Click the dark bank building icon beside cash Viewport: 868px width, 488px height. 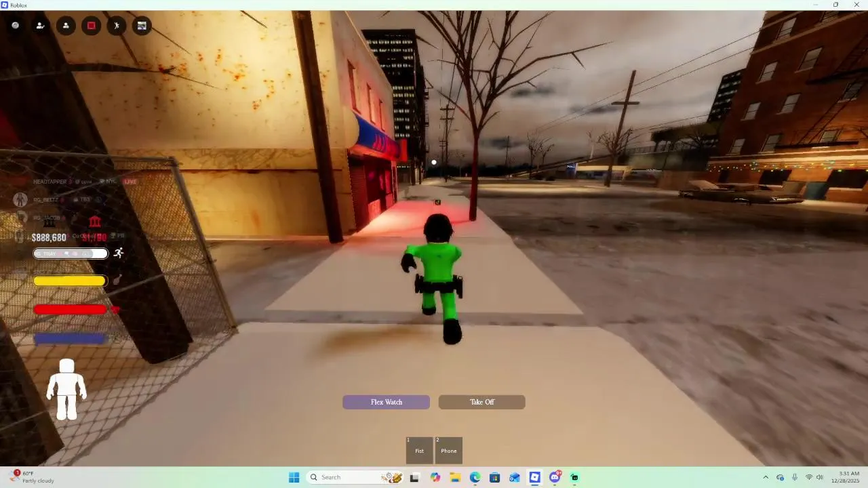tap(50, 222)
